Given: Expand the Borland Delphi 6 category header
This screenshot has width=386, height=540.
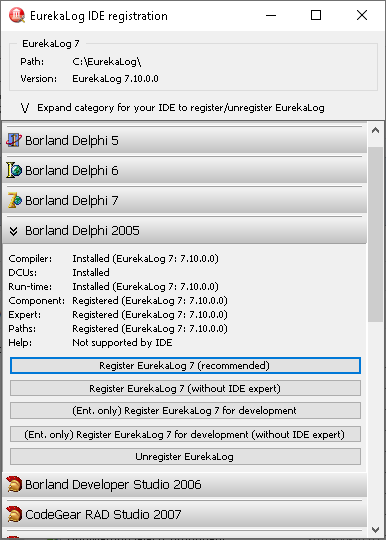Looking at the screenshot, I should (185, 170).
